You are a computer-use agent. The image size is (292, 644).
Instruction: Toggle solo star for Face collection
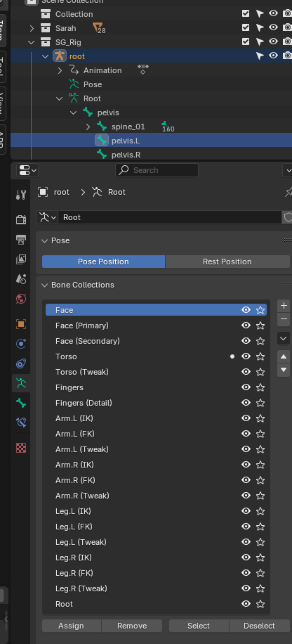point(260,310)
